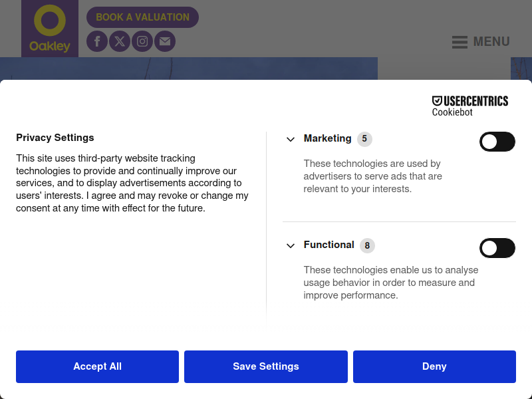532x399 pixels.
Task: Click the Marketing category heading
Action: [x=327, y=138]
